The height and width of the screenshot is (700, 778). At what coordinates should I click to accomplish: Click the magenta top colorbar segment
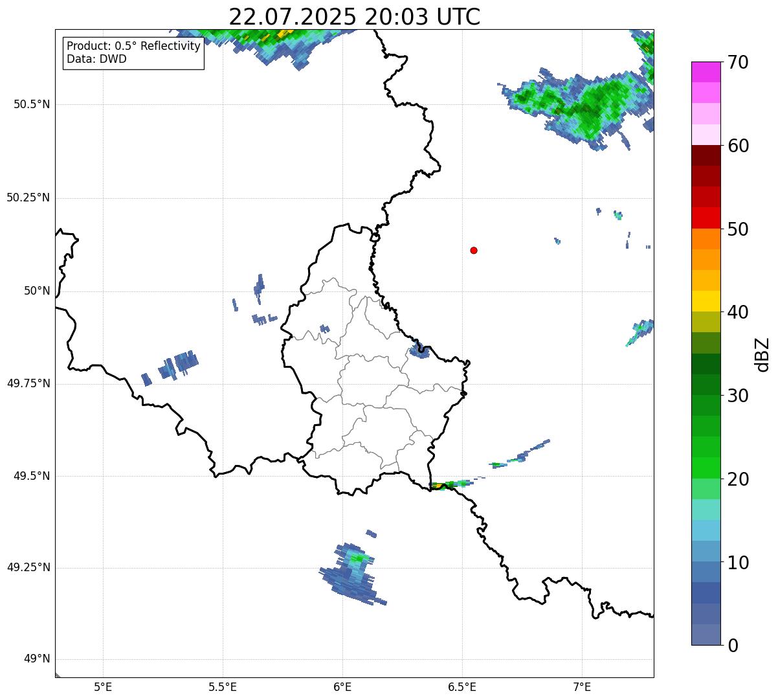tap(706, 72)
